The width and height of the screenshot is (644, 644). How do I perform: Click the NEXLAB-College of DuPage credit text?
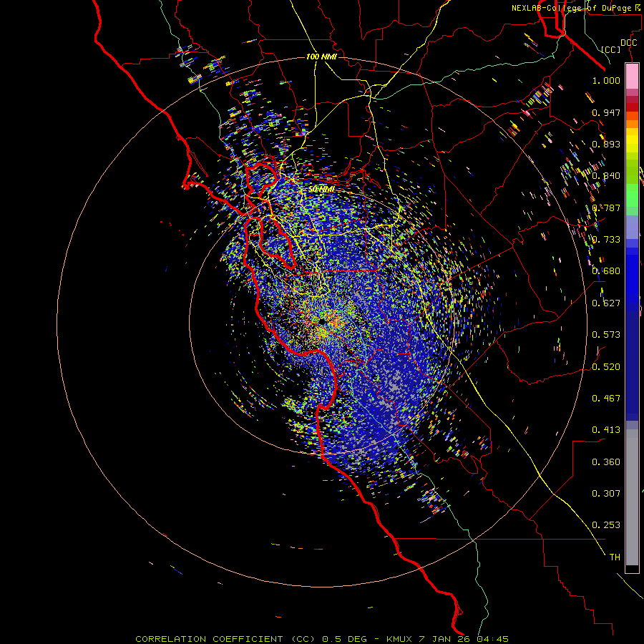[577, 8]
